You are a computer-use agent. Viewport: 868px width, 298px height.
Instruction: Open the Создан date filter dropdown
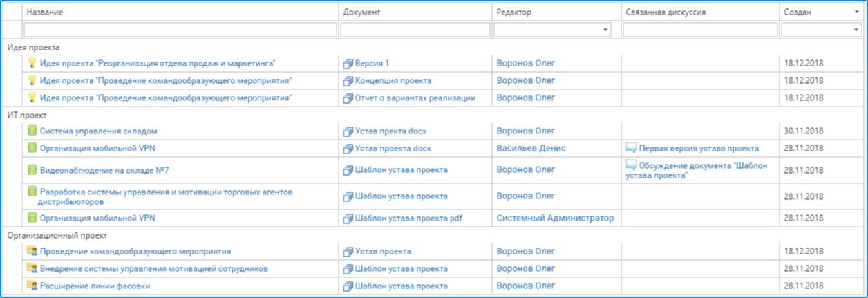point(856,30)
